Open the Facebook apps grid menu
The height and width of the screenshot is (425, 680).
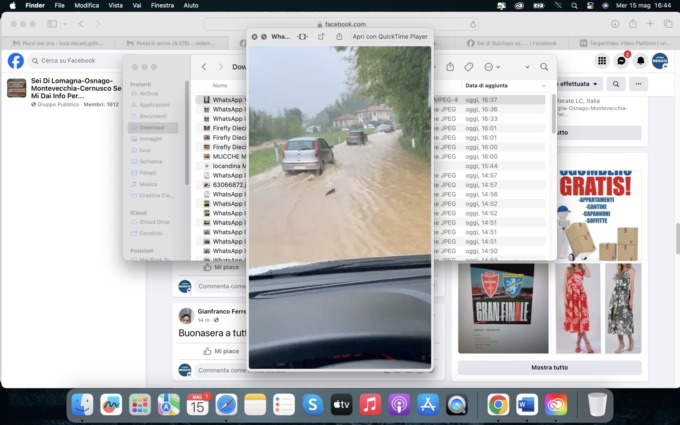pos(601,61)
